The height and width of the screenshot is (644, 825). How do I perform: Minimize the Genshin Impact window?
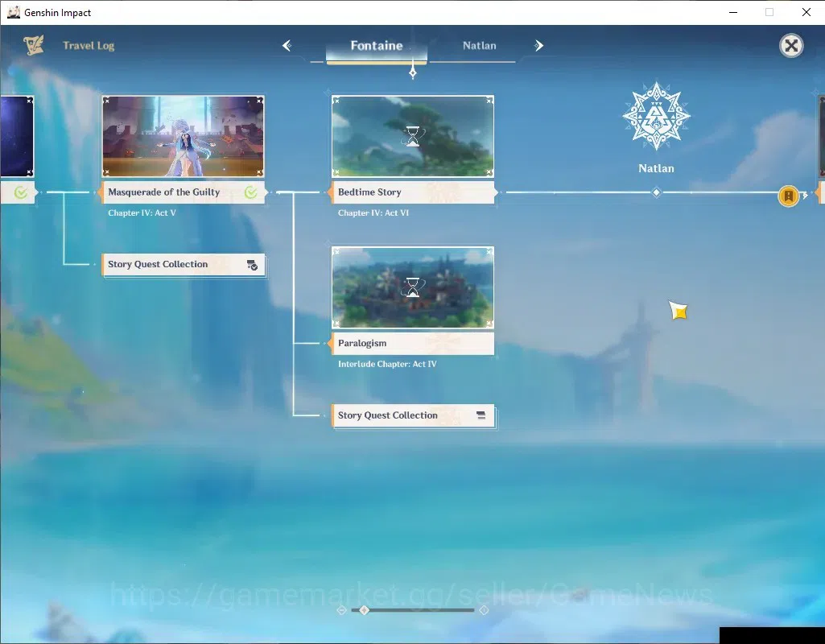(x=733, y=12)
